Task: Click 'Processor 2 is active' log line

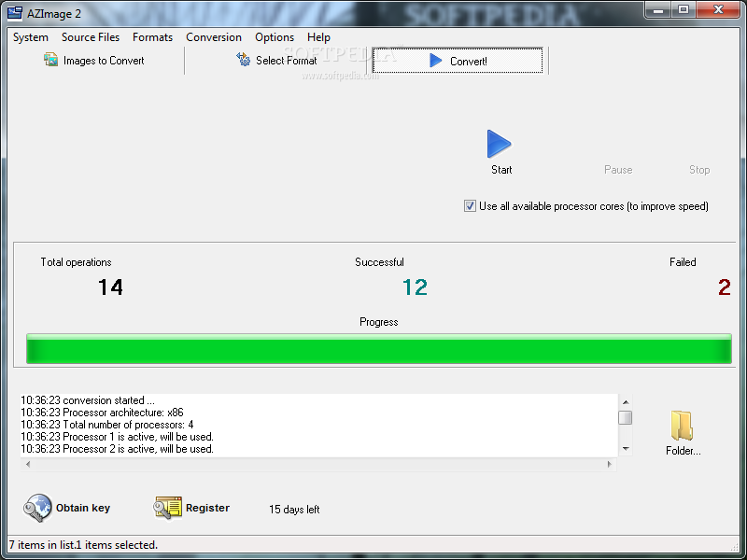Action: coord(118,449)
